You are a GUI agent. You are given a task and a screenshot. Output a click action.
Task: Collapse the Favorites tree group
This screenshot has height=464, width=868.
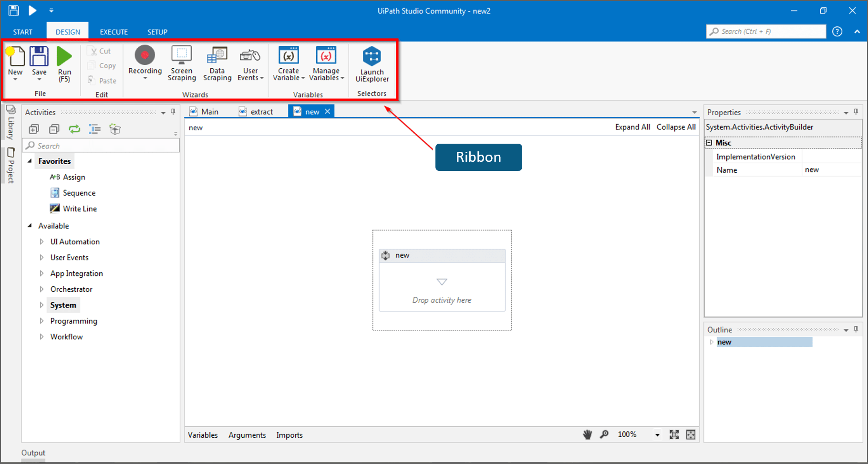coord(30,161)
